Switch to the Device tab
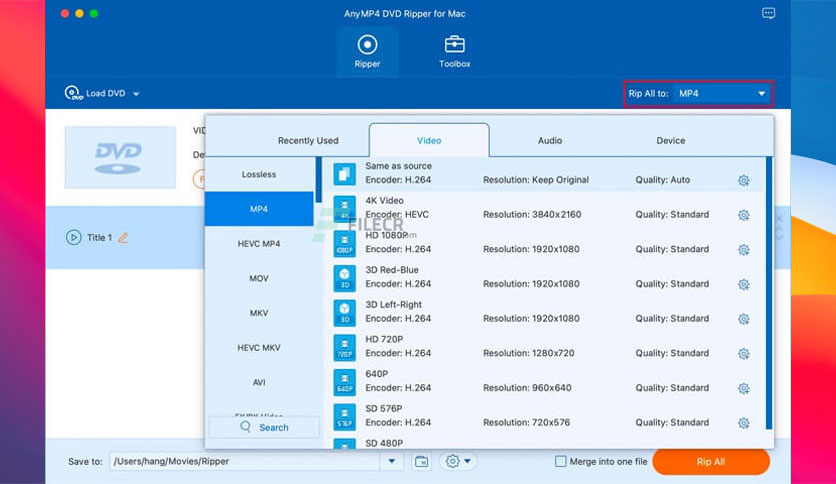 tap(670, 141)
